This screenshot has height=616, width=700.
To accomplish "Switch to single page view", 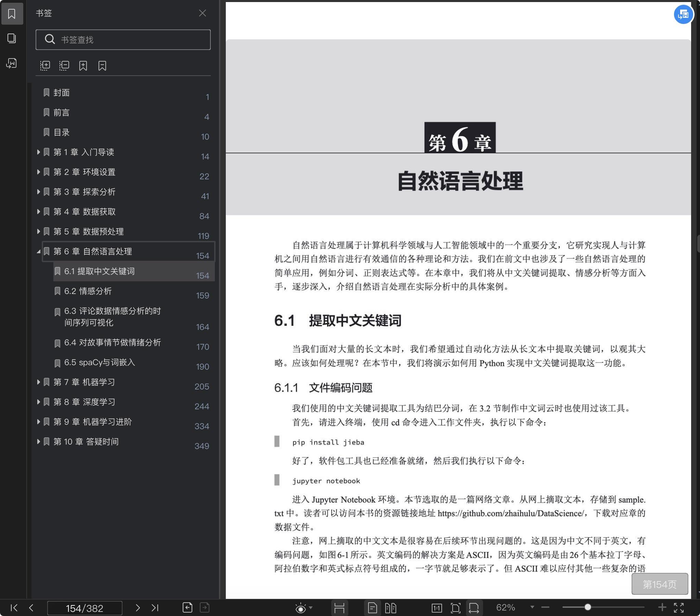I will click(x=372, y=607).
